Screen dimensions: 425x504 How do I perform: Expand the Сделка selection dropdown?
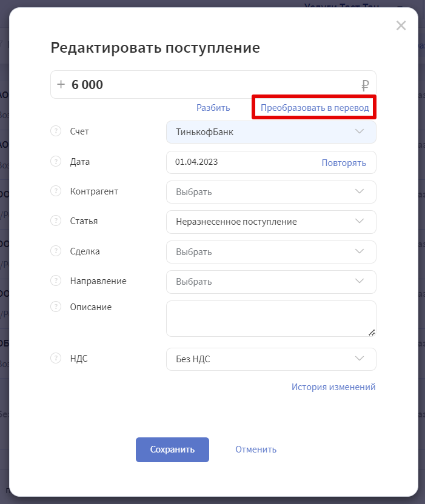[271, 252]
